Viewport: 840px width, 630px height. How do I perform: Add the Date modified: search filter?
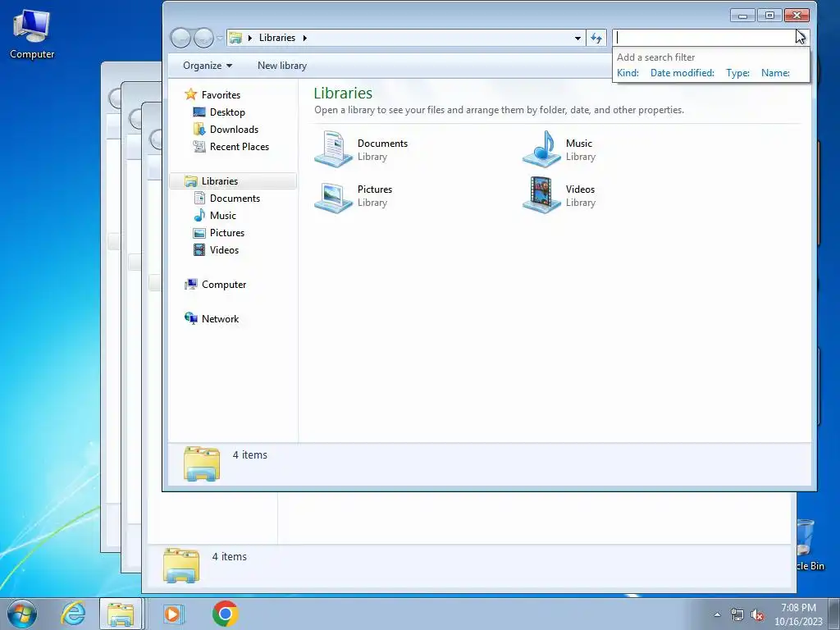tap(682, 73)
